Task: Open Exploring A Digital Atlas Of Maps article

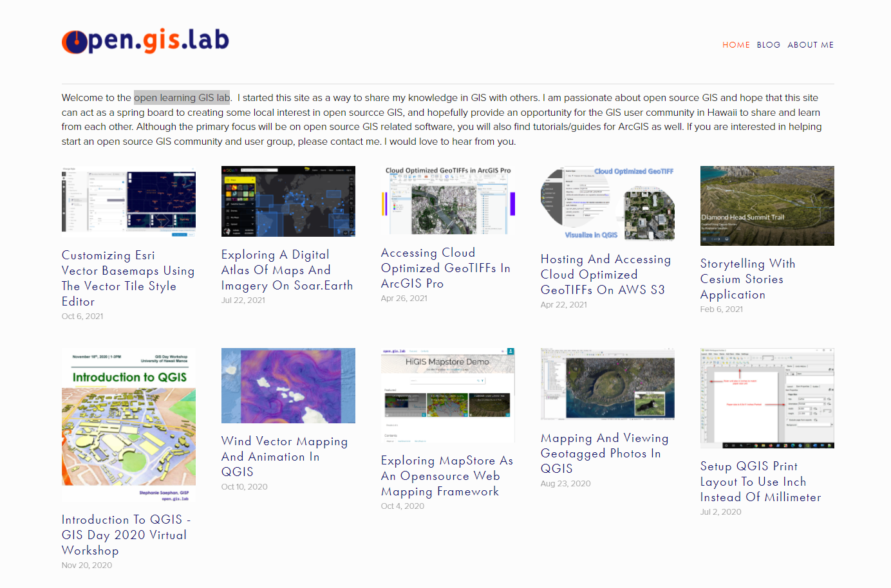Action: tap(287, 270)
